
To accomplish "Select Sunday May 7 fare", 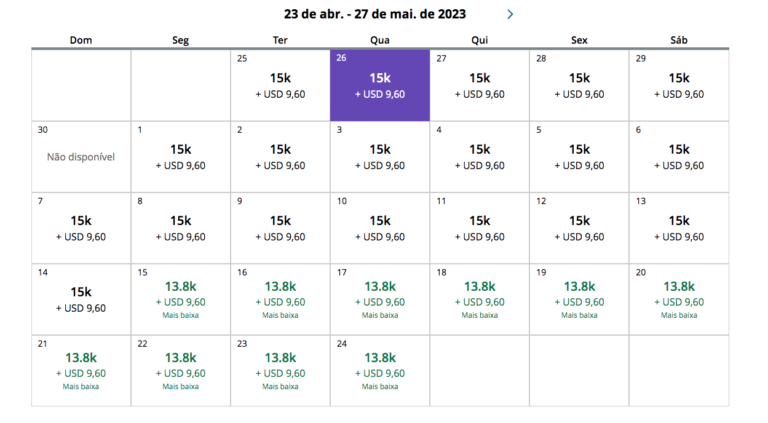I will (x=81, y=228).
